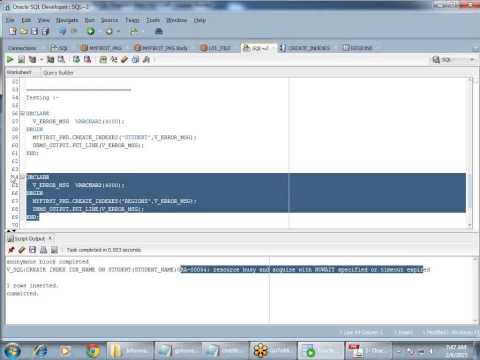Clear the Script Output with eraser icon
The image size is (480, 360).
click(x=22, y=250)
